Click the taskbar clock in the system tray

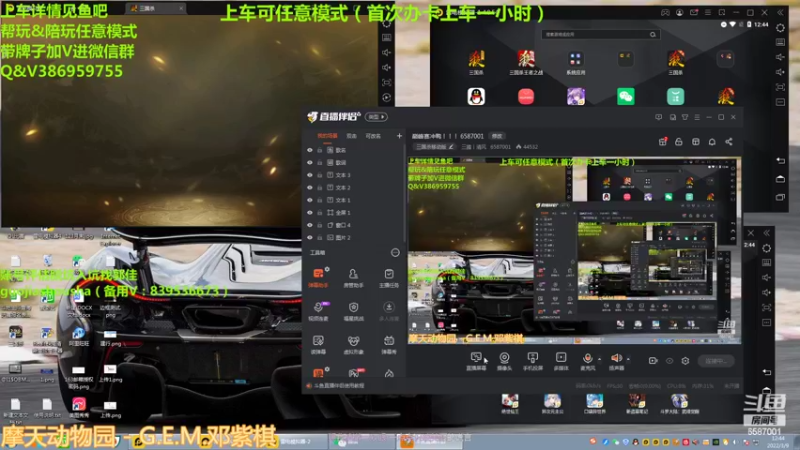[779, 442]
